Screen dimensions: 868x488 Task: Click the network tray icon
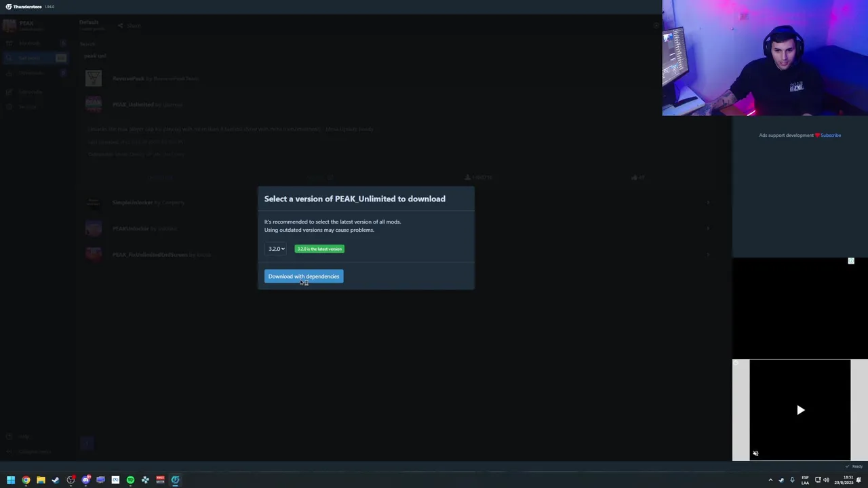coord(818,480)
